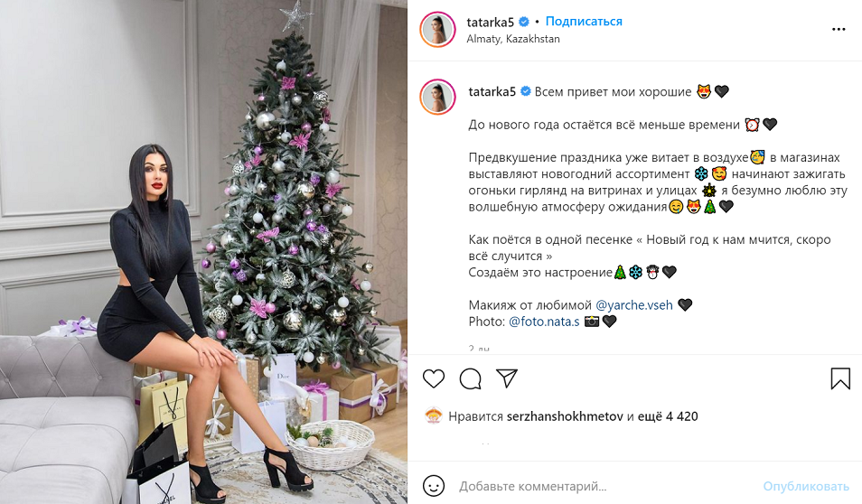The width and height of the screenshot is (862, 504).
Task: Submit the comment with Опубликовать
Action: pos(806,487)
